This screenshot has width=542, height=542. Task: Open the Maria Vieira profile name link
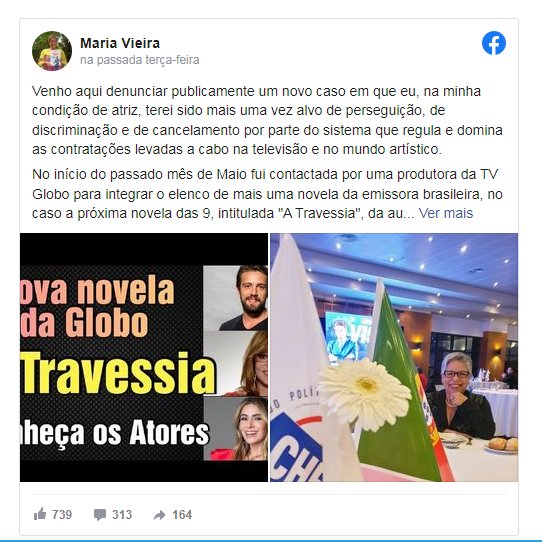tap(120, 43)
